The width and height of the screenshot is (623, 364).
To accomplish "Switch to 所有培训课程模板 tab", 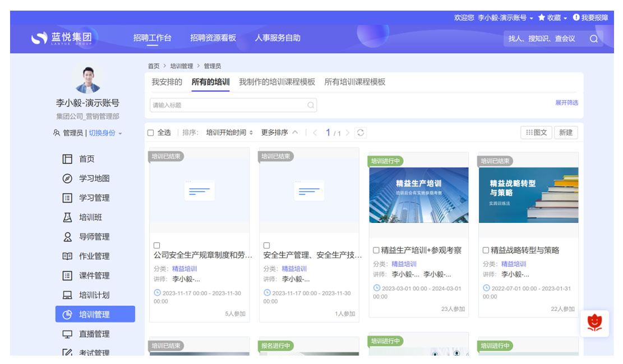I will coord(354,82).
